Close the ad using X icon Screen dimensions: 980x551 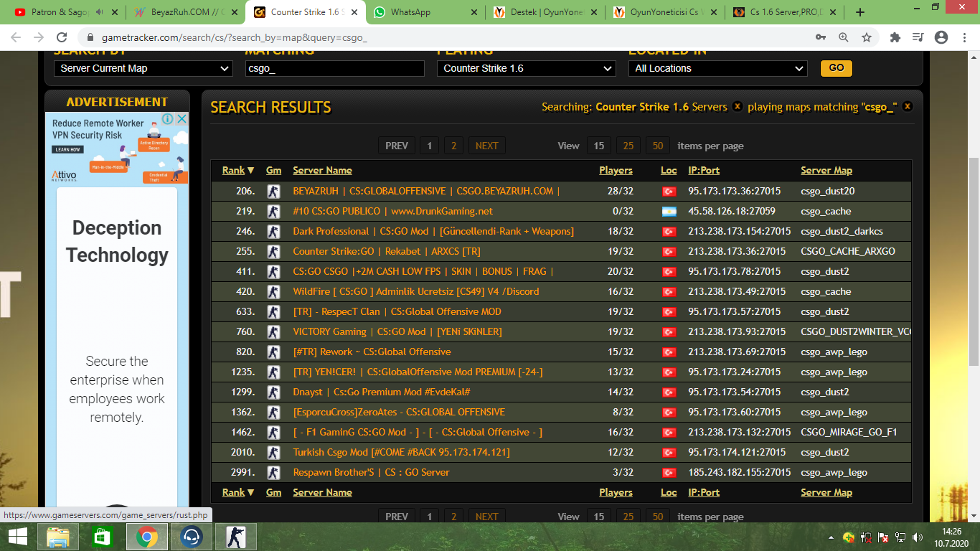[182, 119]
